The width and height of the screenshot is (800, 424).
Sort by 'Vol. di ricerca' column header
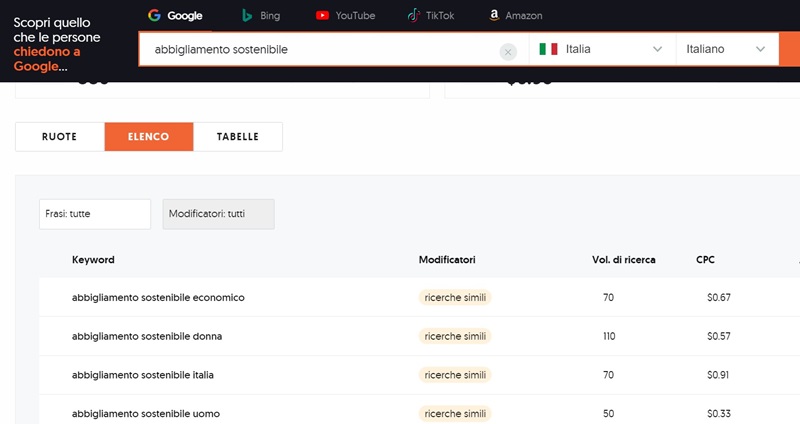click(x=623, y=260)
